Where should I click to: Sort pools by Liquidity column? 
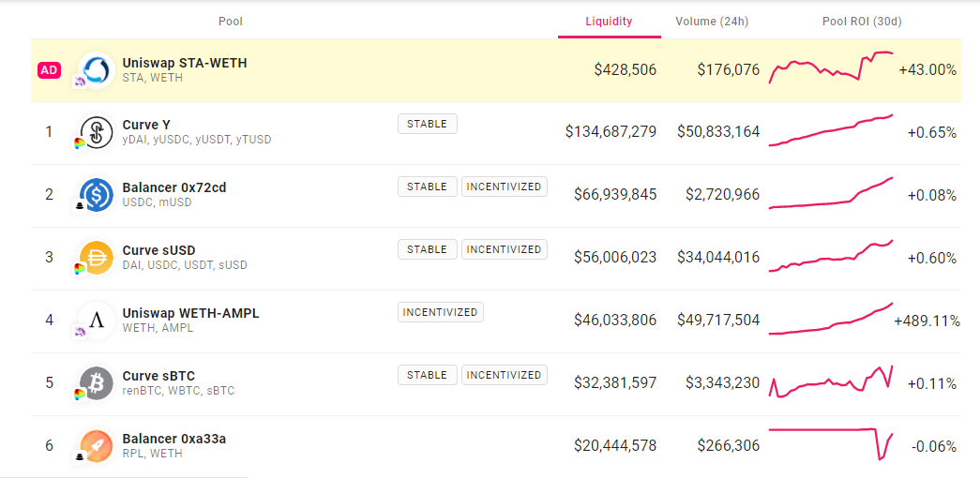609,22
